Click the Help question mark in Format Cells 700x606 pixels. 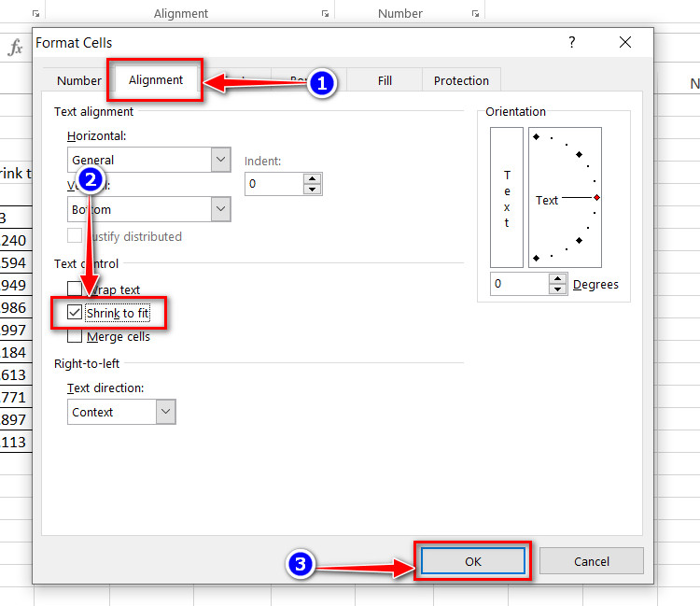pyautogui.click(x=572, y=42)
